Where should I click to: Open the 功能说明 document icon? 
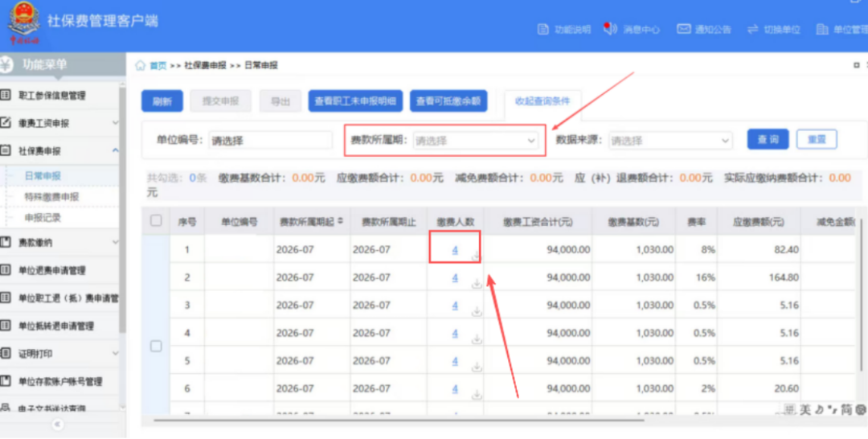point(543,29)
